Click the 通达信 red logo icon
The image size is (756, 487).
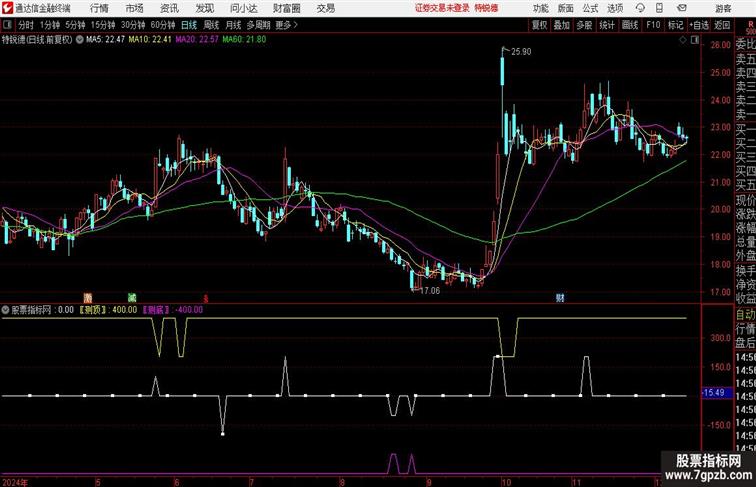[7, 8]
